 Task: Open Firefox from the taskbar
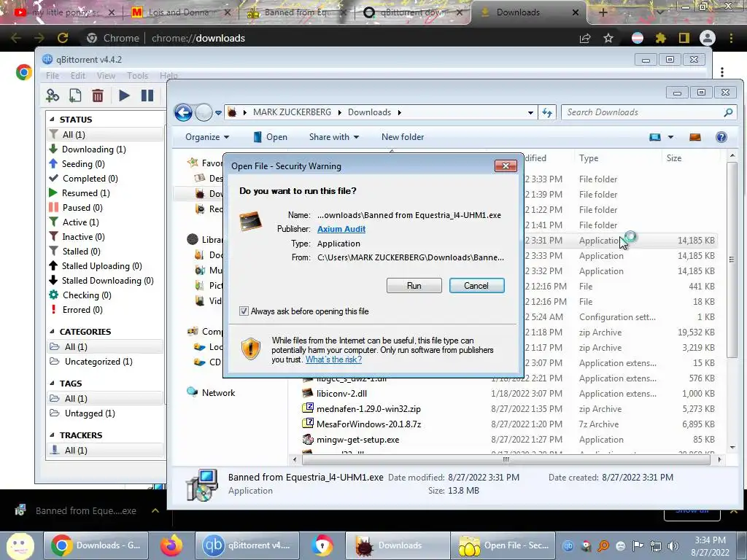[171, 545]
